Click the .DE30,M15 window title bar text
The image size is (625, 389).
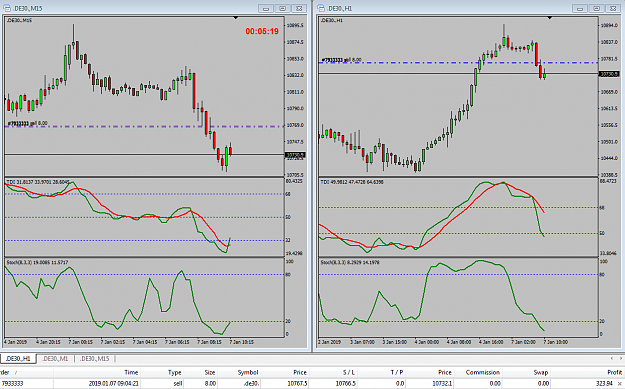tap(28, 8)
